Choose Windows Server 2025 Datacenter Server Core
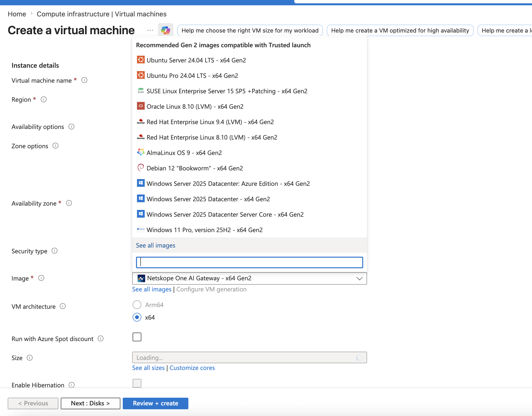Viewport: 532px width, 416px height. coord(249,214)
